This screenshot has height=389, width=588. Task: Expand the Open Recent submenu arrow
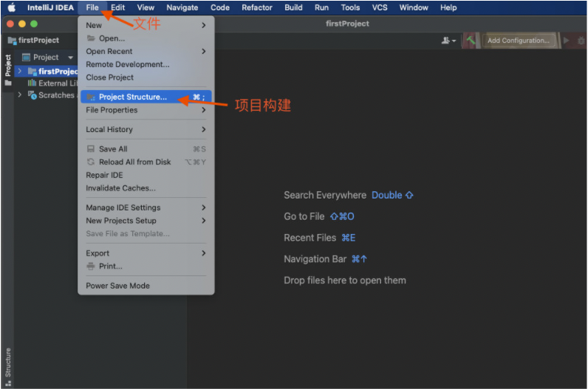click(x=204, y=52)
